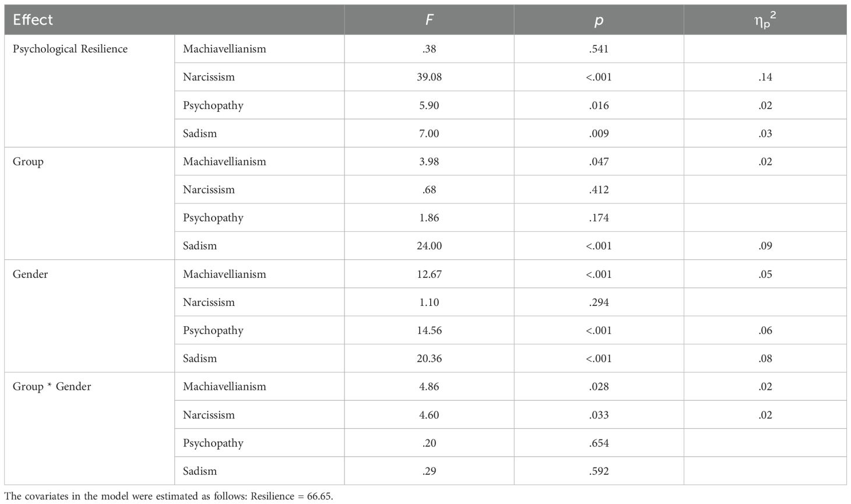Click the p value .654
This screenshot has height=504, width=851.
(x=599, y=443)
